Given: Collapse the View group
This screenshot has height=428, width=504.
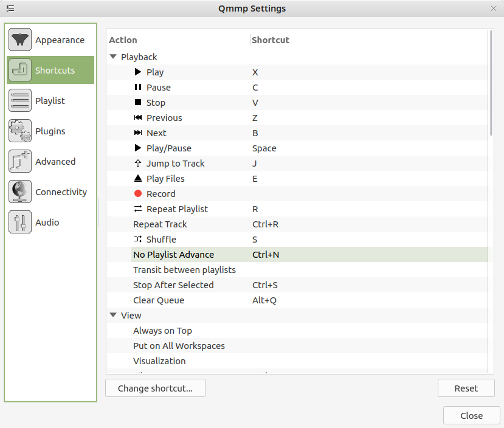Looking at the screenshot, I should pos(113,315).
